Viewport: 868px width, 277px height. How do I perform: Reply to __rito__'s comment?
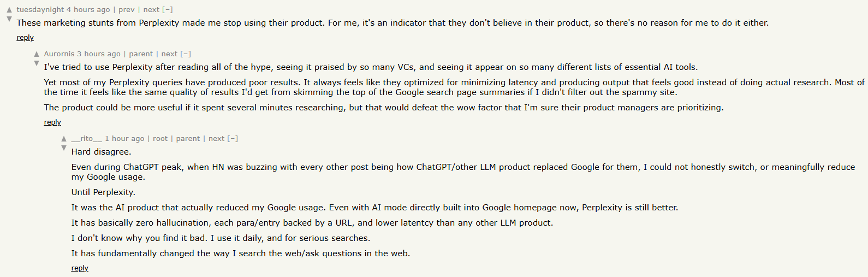80,268
